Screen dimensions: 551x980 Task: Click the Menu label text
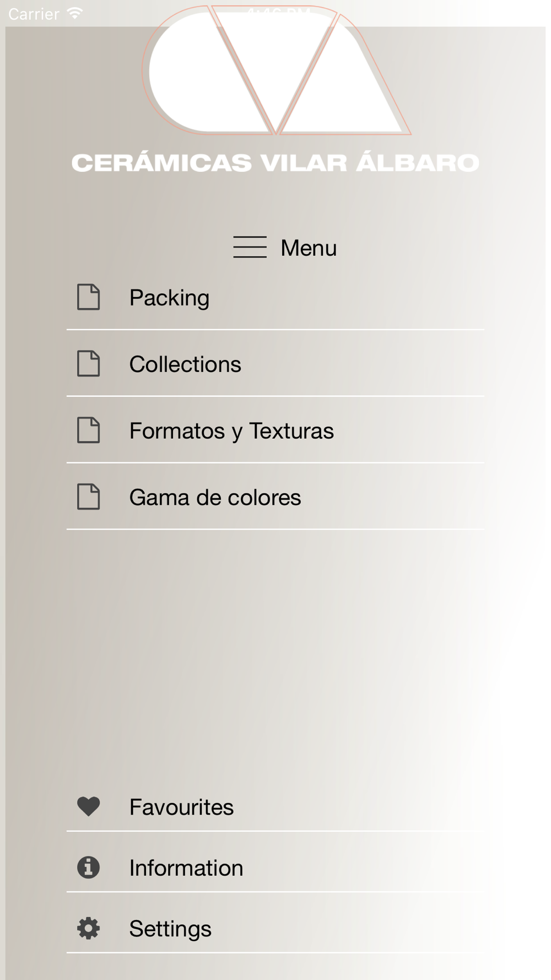tap(309, 248)
